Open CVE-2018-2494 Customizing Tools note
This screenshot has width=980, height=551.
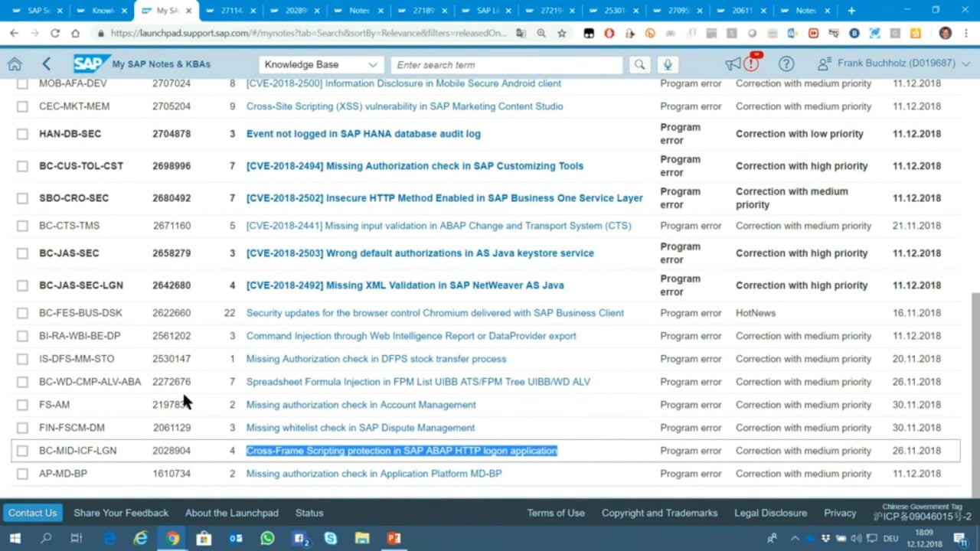(414, 166)
